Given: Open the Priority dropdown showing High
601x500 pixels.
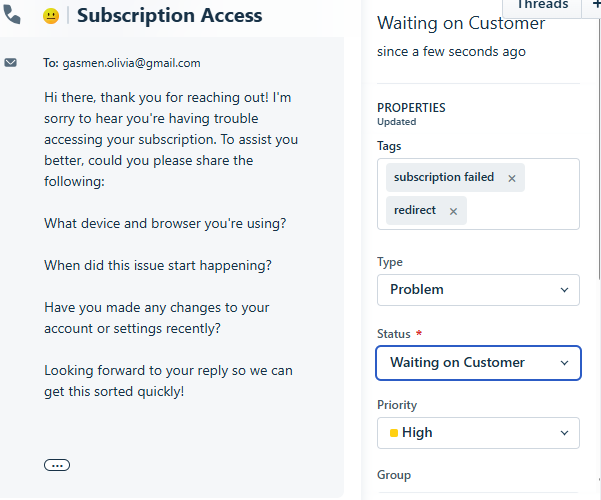Looking at the screenshot, I should (x=478, y=433).
